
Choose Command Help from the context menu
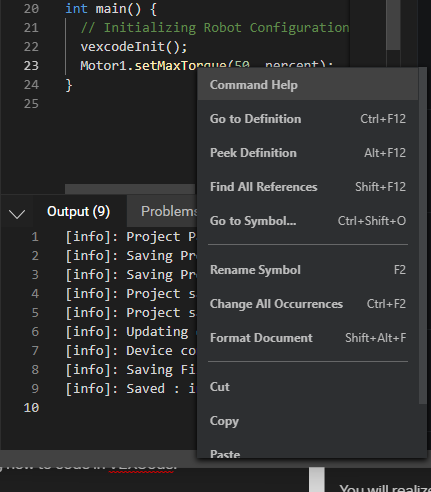pos(307,85)
